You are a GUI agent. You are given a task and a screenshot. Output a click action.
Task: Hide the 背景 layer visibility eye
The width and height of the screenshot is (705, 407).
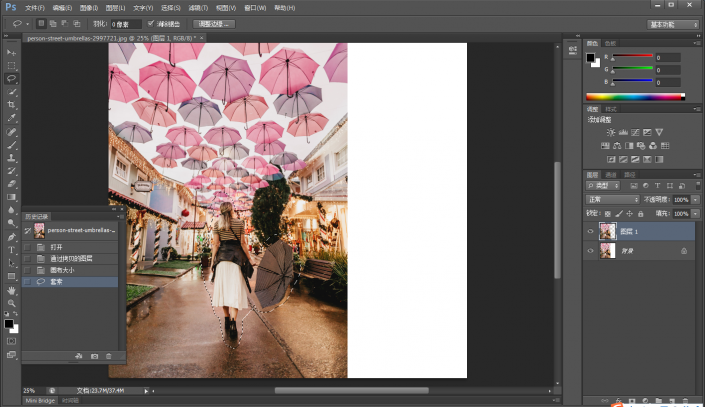click(590, 251)
